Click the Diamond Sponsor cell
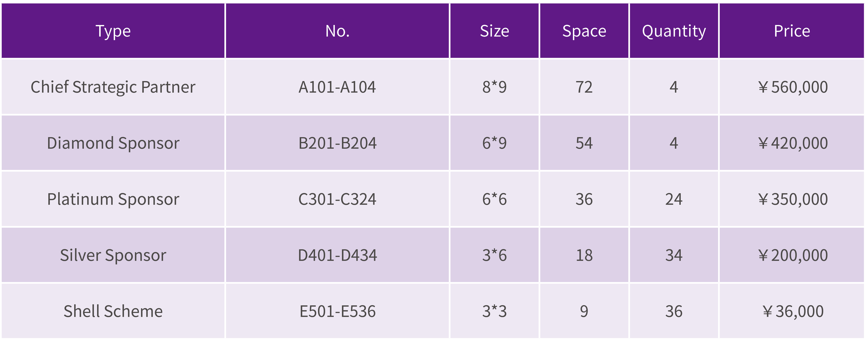 coord(113,143)
